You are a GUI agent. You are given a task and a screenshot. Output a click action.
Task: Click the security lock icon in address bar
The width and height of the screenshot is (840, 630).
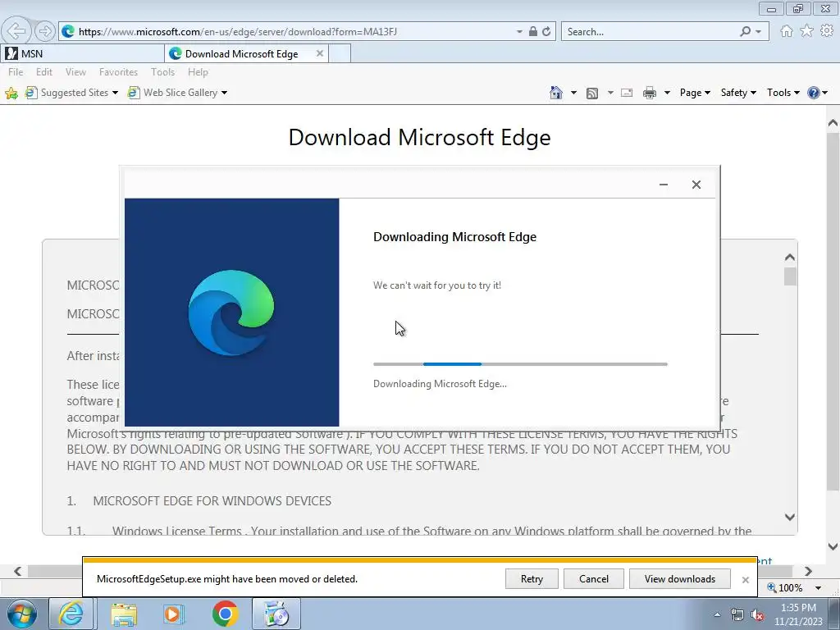pyautogui.click(x=532, y=32)
